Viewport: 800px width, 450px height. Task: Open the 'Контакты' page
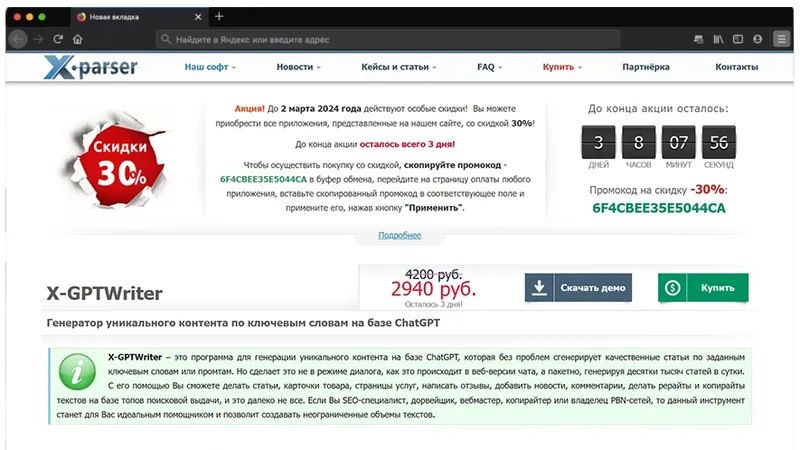click(x=736, y=67)
